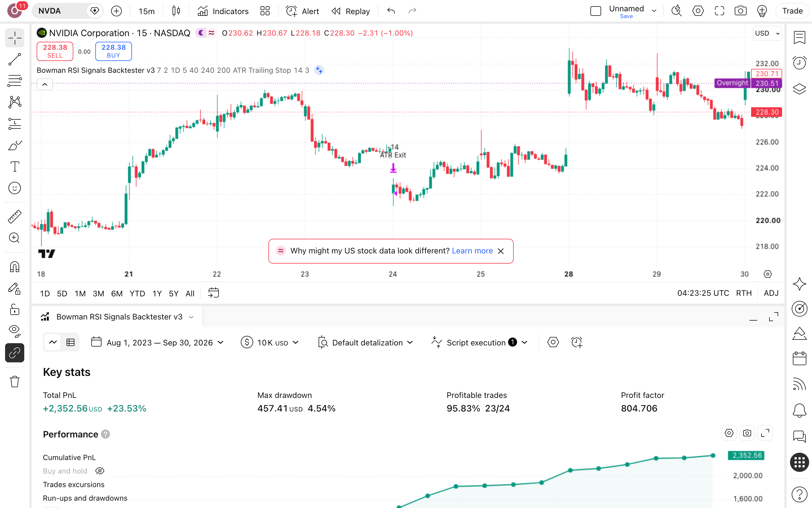This screenshot has width=812, height=508.
Task: Open the Indicators dialog
Action: point(223,11)
